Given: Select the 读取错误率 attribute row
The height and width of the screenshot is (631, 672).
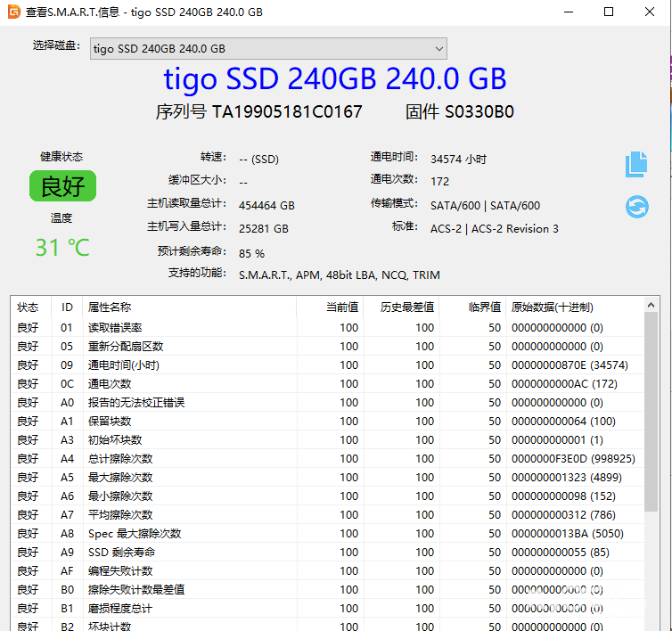Looking at the screenshot, I should pyautogui.click(x=114, y=327).
